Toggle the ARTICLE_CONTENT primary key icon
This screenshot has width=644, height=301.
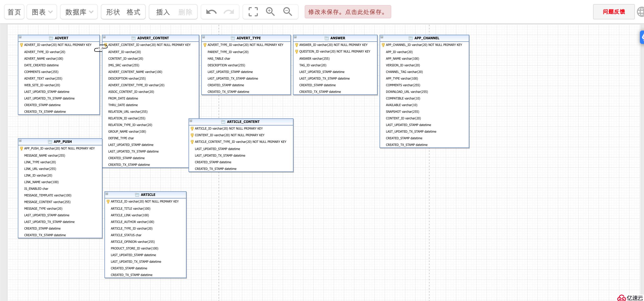click(192, 128)
